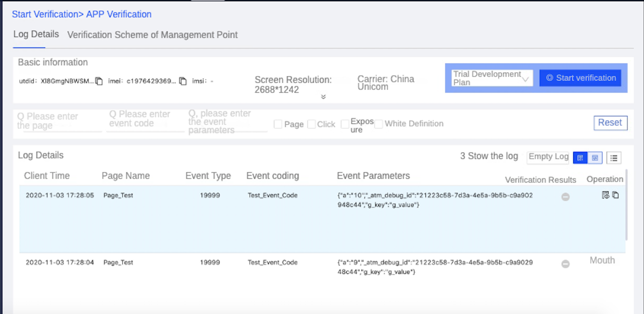Viewport: 644px width, 314px height.
Task: Switch to Verification Scheme of Management Point tab
Action: pos(152,35)
